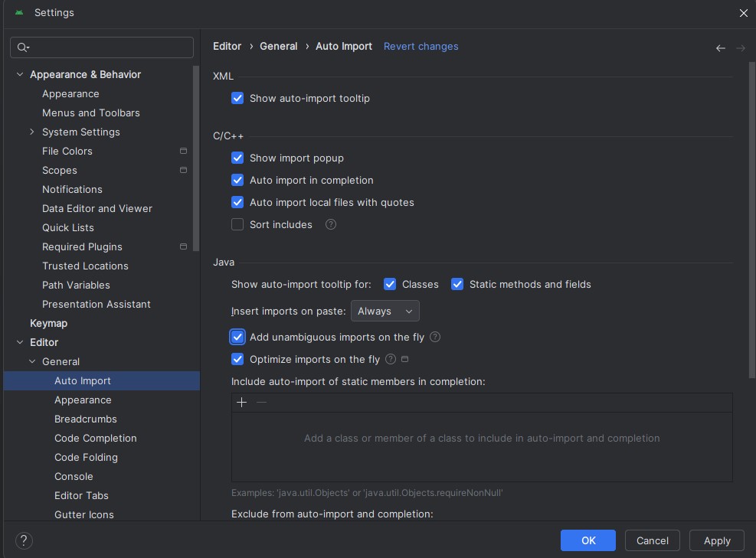756x558 pixels.
Task: Click the project-level icon next to File Colors
Action: click(x=183, y=152)
